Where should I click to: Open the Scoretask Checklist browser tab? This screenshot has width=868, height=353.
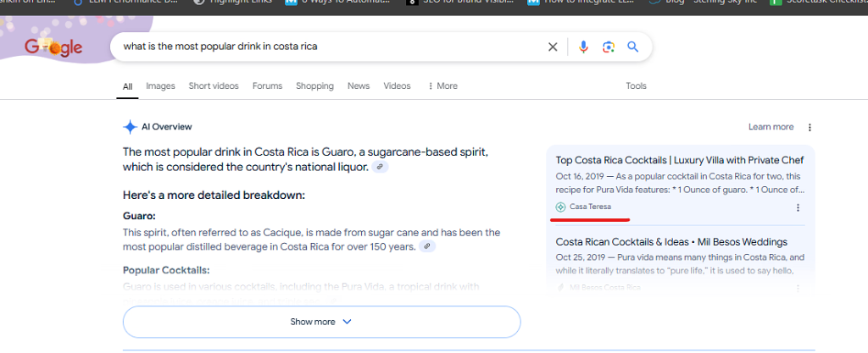tap(821, 3)
